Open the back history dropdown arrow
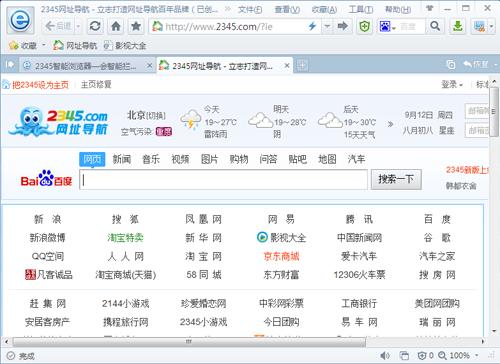This screenshot has height=364, width=500. tap(78, 26)
